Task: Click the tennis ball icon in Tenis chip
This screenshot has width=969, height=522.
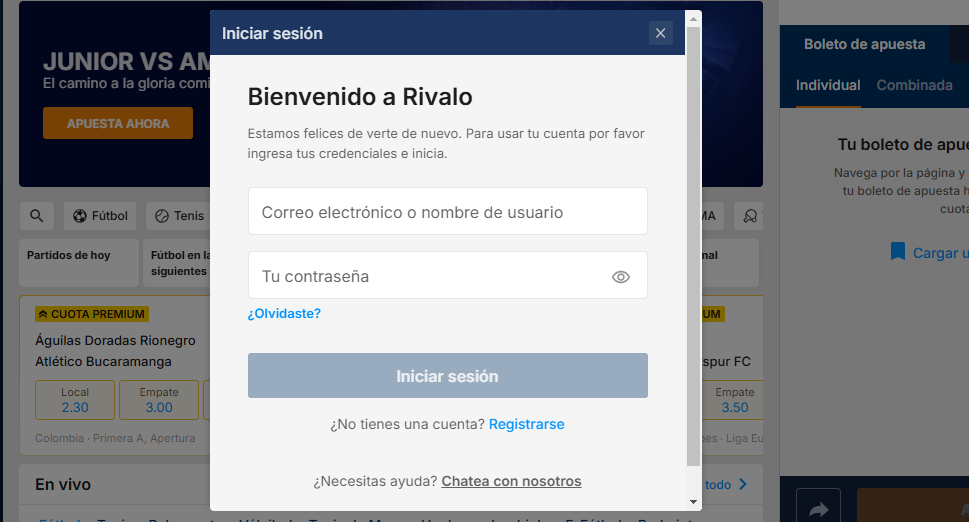Action: click(x=162, y=216)
